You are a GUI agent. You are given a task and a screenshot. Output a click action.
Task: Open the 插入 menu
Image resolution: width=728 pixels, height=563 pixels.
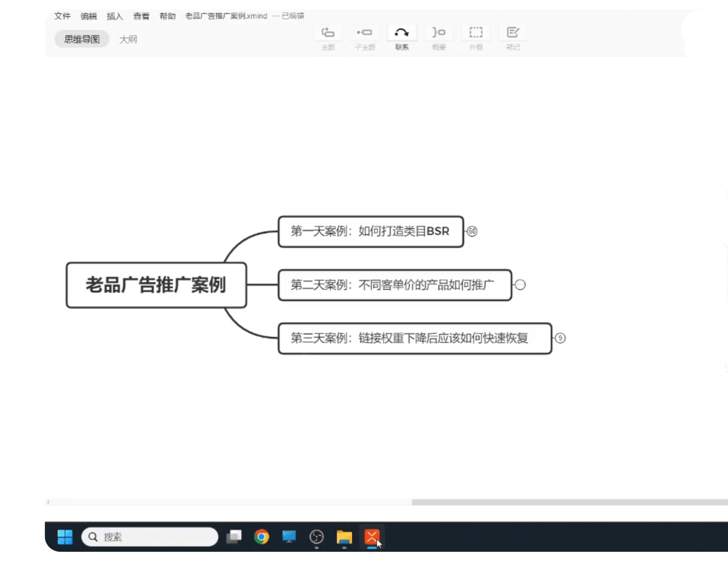[115, 16]
